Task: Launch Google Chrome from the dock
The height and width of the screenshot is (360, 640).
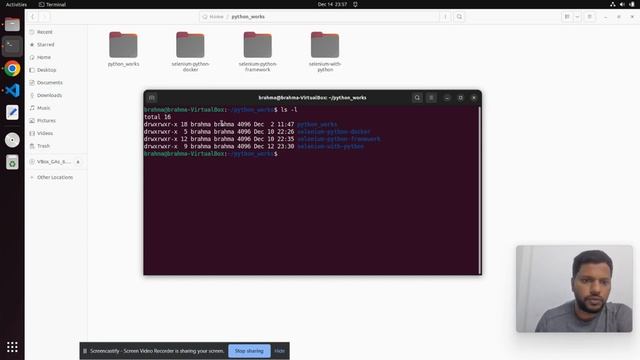Action: (12, 69)
